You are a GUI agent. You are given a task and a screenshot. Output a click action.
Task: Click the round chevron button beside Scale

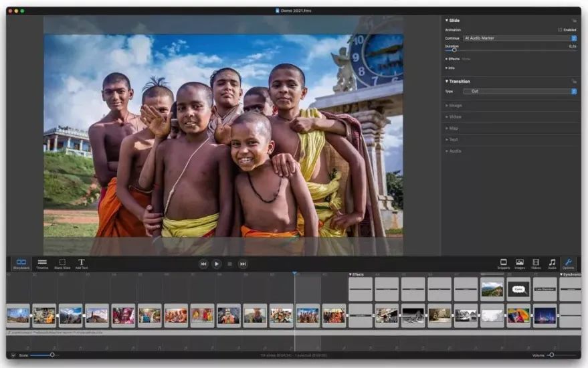pyautogui.click(x=13, y=355)
